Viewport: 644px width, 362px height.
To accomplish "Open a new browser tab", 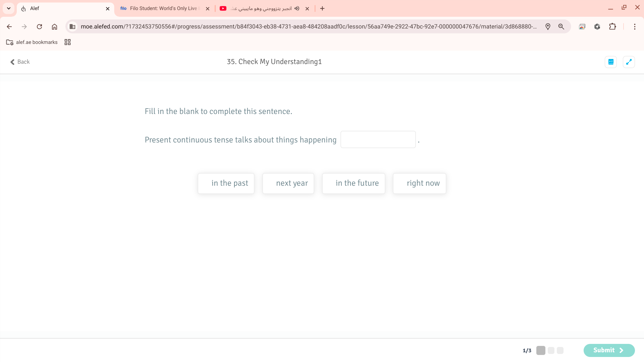I will tap(322, 8).
